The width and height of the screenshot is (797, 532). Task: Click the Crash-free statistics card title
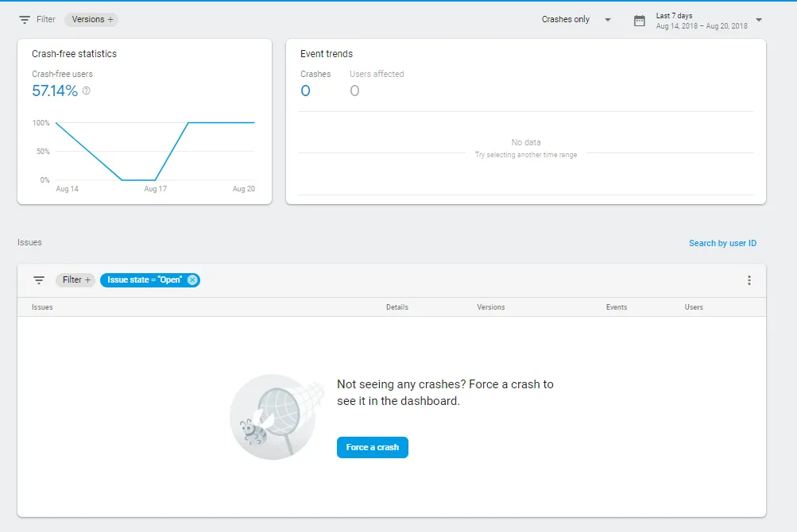click(74, 54)
